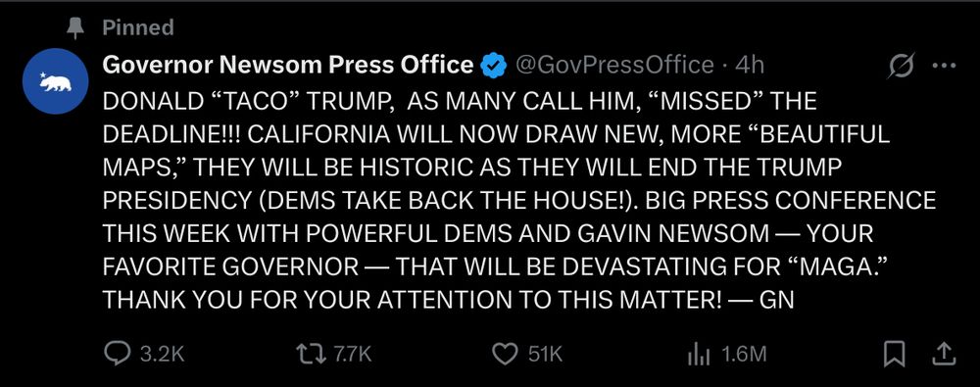Open the tweet body text
980x387 pixels.
(518, 200)
